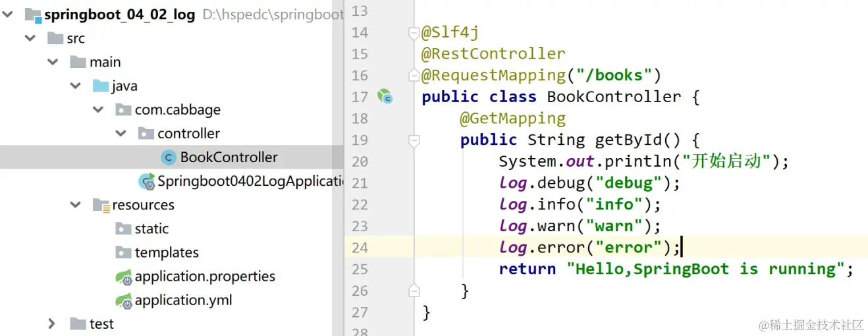Viewport: 868px width, 336px height.
Task: Select the springboot_04_02_log project name
Action: [120, 14]
